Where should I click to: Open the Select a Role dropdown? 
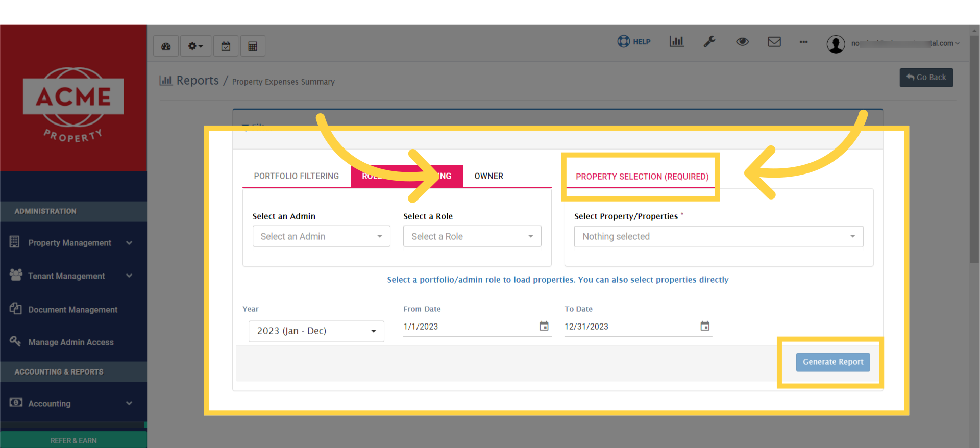click(472, 236)
